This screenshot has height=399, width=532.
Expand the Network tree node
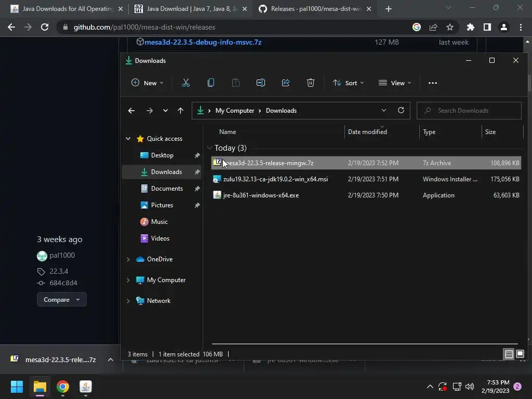(128, 301)
